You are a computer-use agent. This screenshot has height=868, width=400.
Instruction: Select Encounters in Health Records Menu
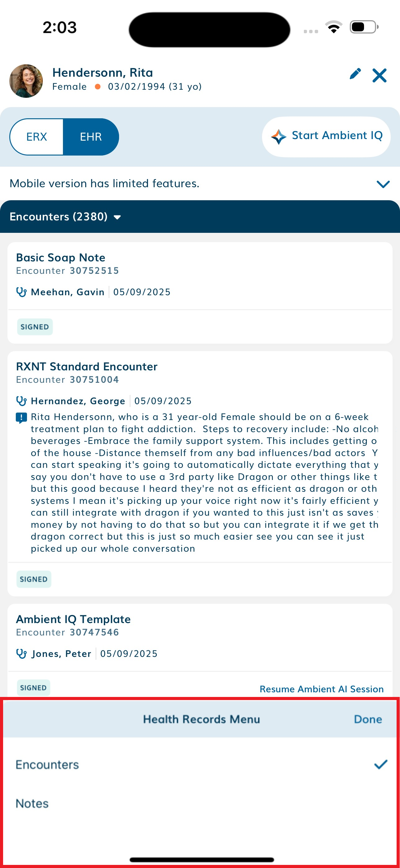coord(200,765)
